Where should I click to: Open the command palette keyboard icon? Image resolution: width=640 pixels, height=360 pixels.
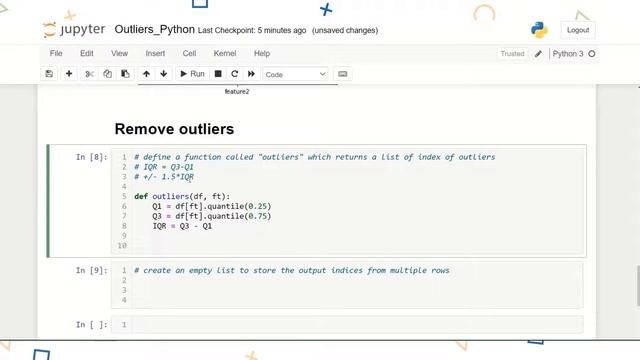[343, 74]
